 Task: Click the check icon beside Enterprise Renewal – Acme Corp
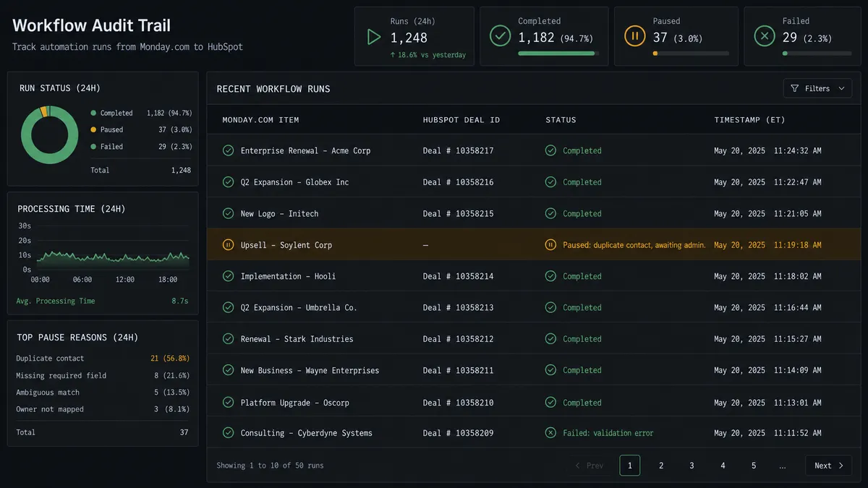pos(228,150)
